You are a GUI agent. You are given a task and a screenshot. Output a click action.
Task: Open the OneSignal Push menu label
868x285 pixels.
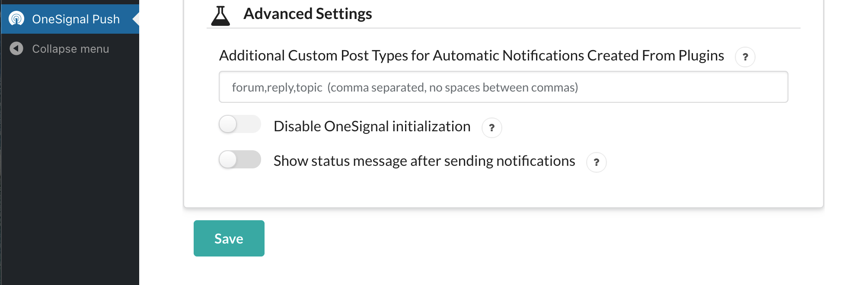76,19
